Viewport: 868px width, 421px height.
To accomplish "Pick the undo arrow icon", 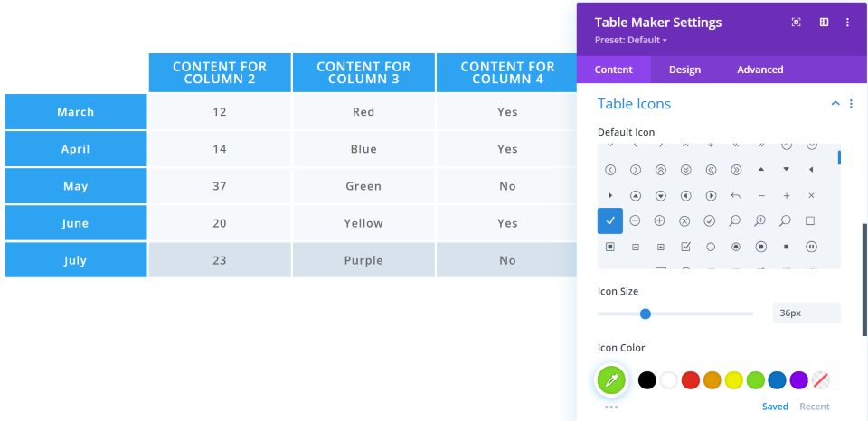I will 735,195.
